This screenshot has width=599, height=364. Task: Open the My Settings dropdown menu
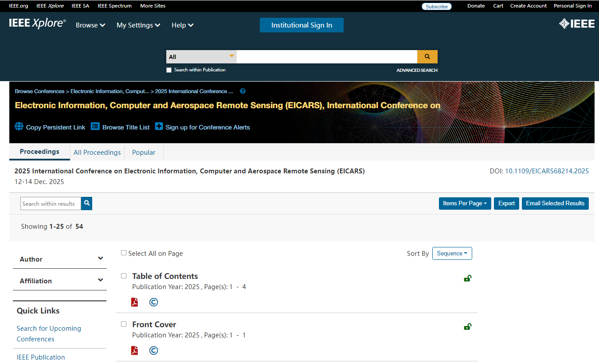click(x=138, y=25)
